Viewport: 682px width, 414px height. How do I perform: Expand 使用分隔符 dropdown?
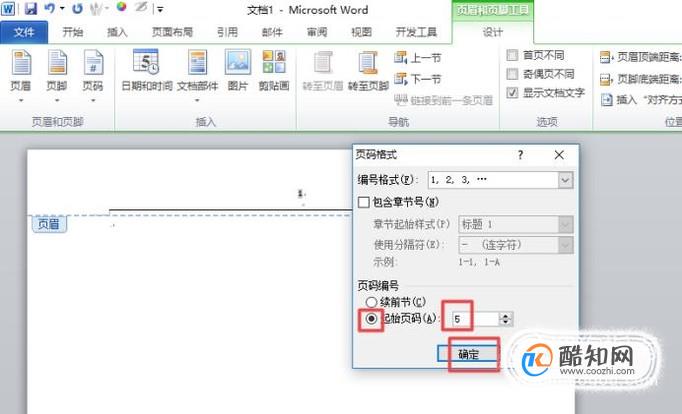click(x=565, y=245)
